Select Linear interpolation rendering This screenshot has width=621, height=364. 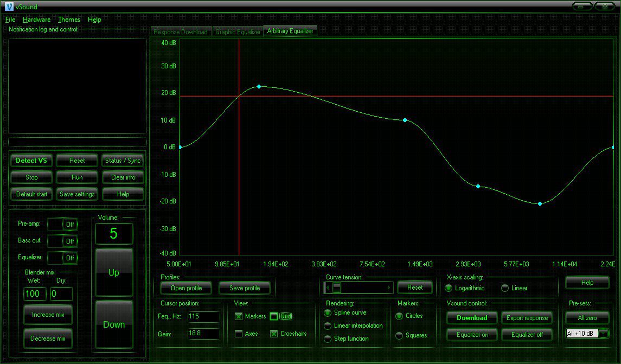[x=328, y=326]
